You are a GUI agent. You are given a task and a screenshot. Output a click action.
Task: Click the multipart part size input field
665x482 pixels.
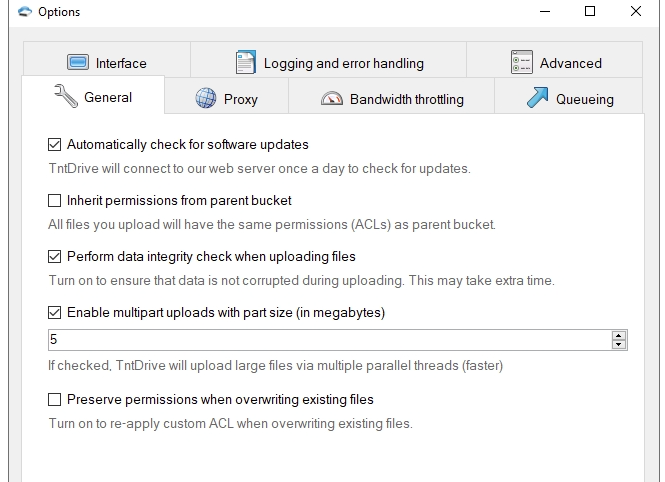coord(328,340)
